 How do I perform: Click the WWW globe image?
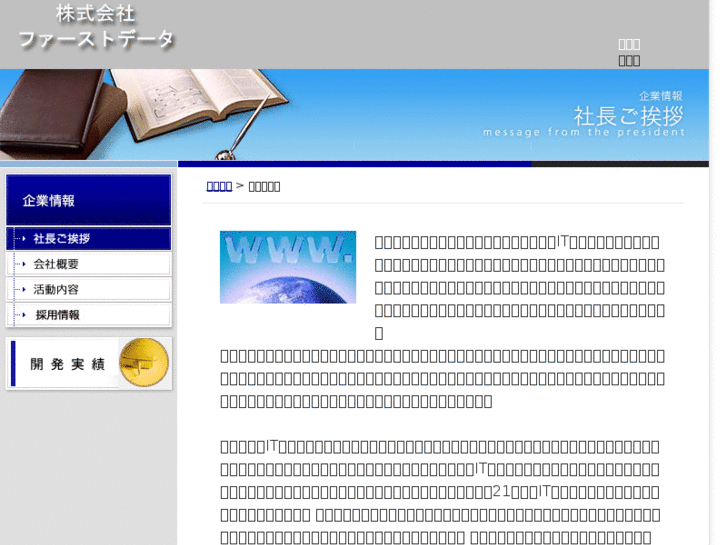coord(288,267)
